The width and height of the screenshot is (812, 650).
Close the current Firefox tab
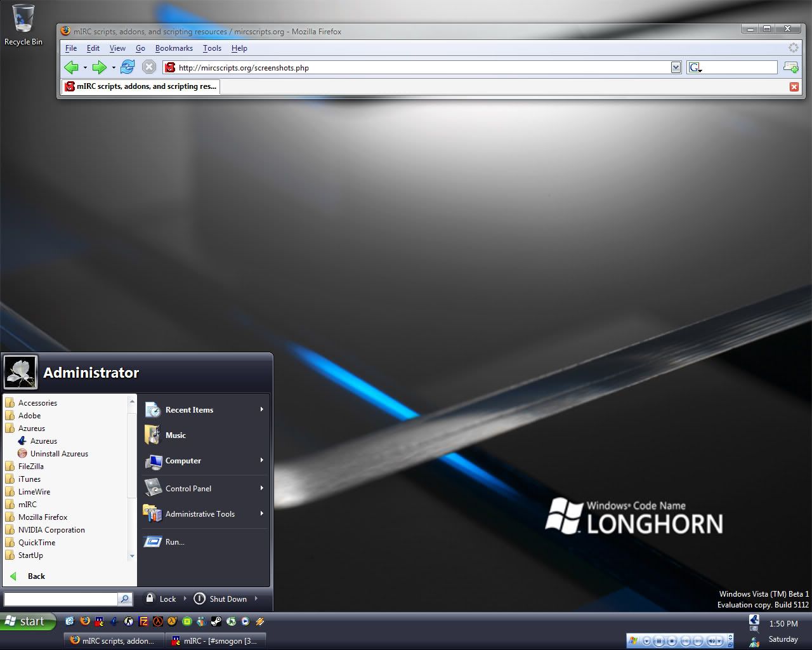794,87
